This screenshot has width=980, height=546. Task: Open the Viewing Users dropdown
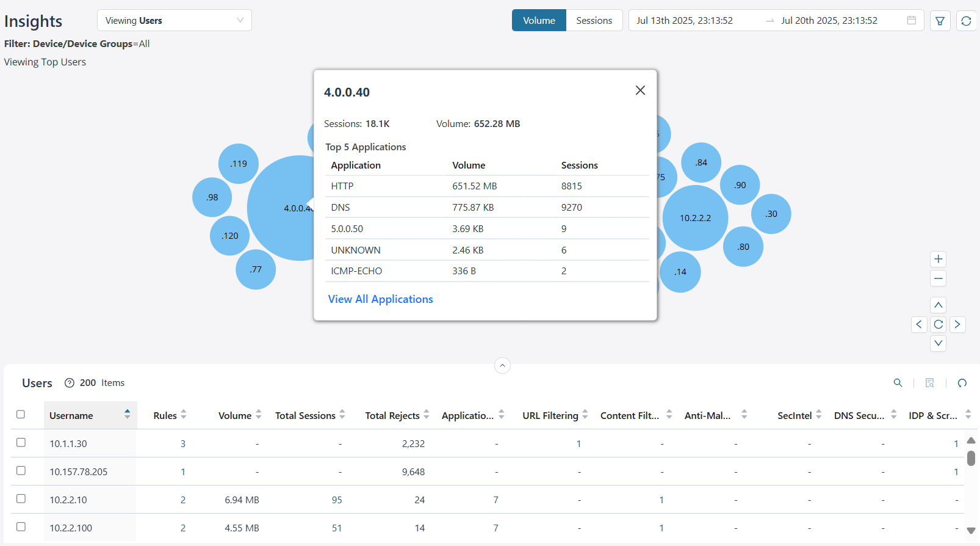174,21
